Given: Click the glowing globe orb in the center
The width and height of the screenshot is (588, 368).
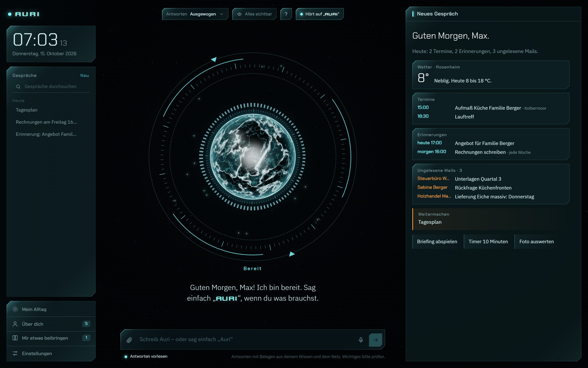Looking at the screenshot, I should [x=253, y=157].
